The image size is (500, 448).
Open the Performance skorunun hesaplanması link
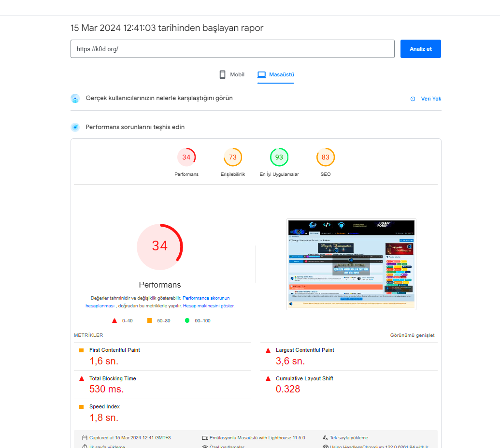[x=157, y=302]
